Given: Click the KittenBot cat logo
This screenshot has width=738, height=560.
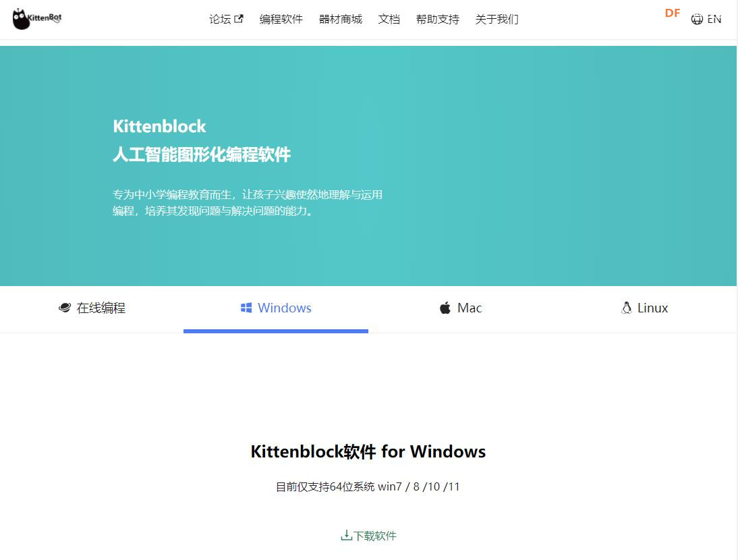Looking at the screenshot, I should (x=36, y=20).
